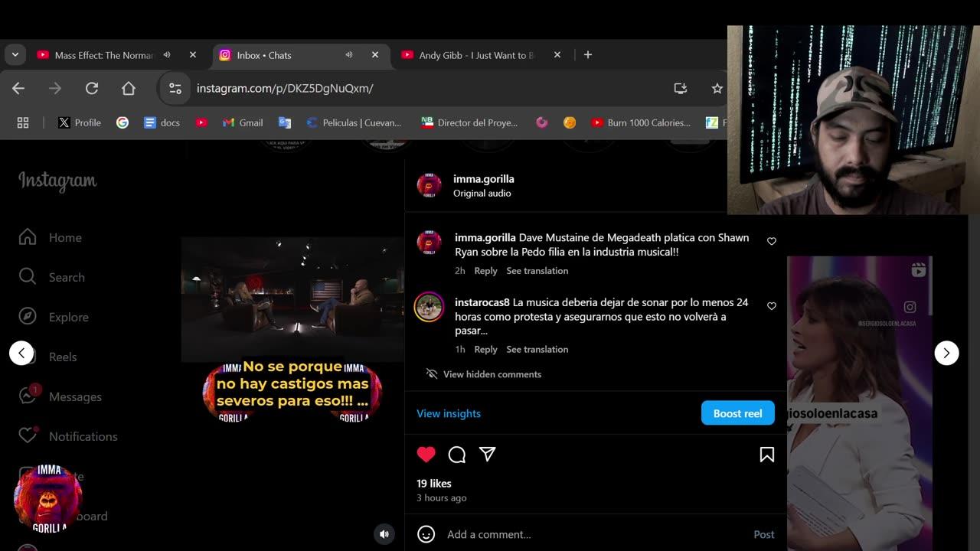The width and height of the screenshot is (980, 551).
Task: Mute the reel video sound
Action: (x=384, y=534)
